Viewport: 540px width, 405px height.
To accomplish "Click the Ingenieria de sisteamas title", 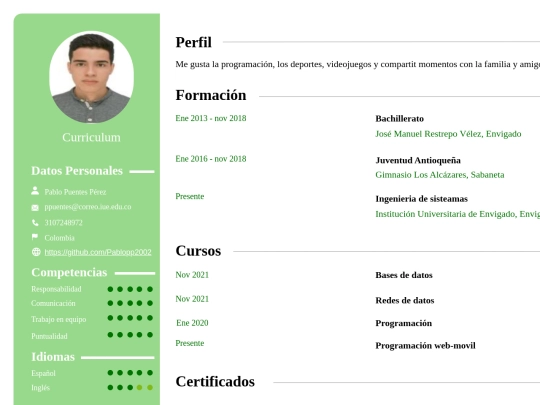I will coord(422,199).
